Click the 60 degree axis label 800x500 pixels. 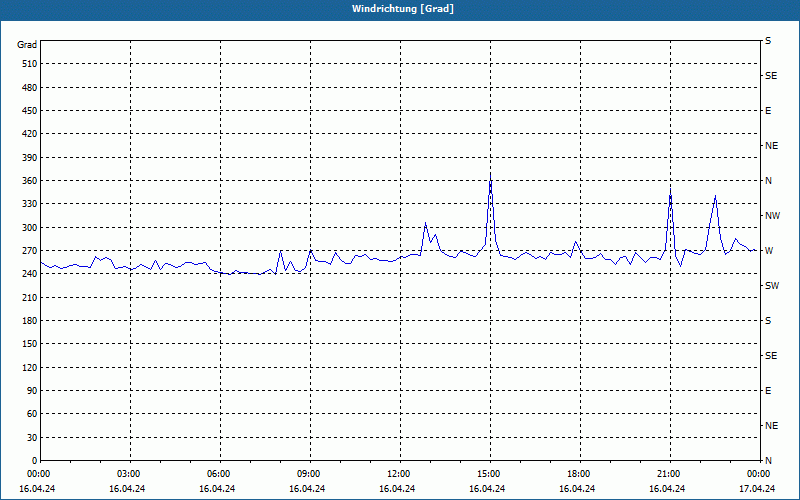(32, 413)
